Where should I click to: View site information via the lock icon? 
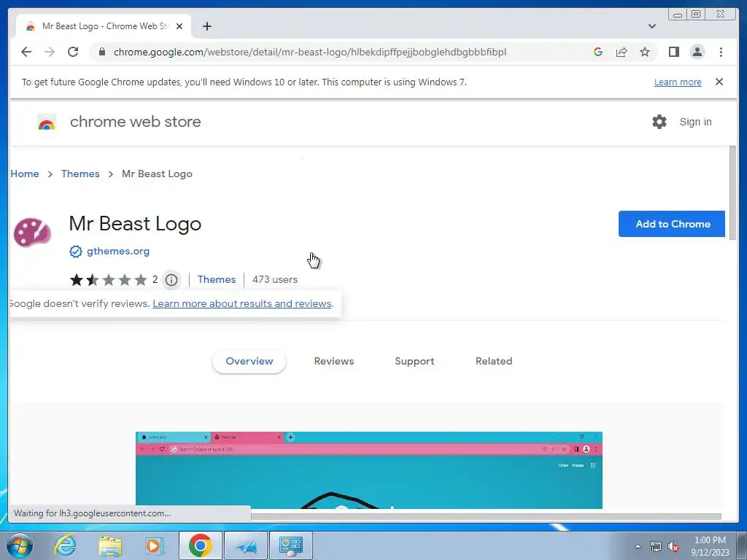101,52
